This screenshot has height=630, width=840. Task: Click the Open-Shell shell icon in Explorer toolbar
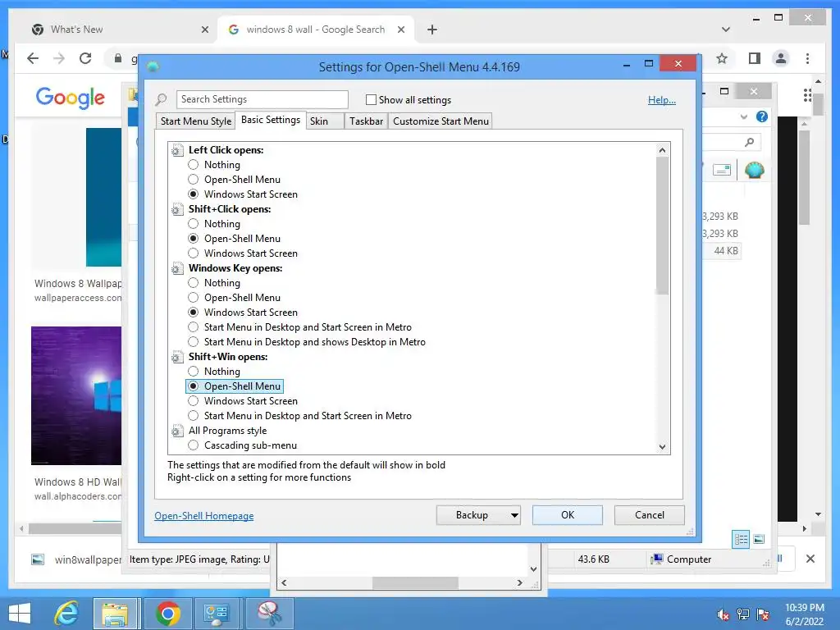(x=754, y=171)
